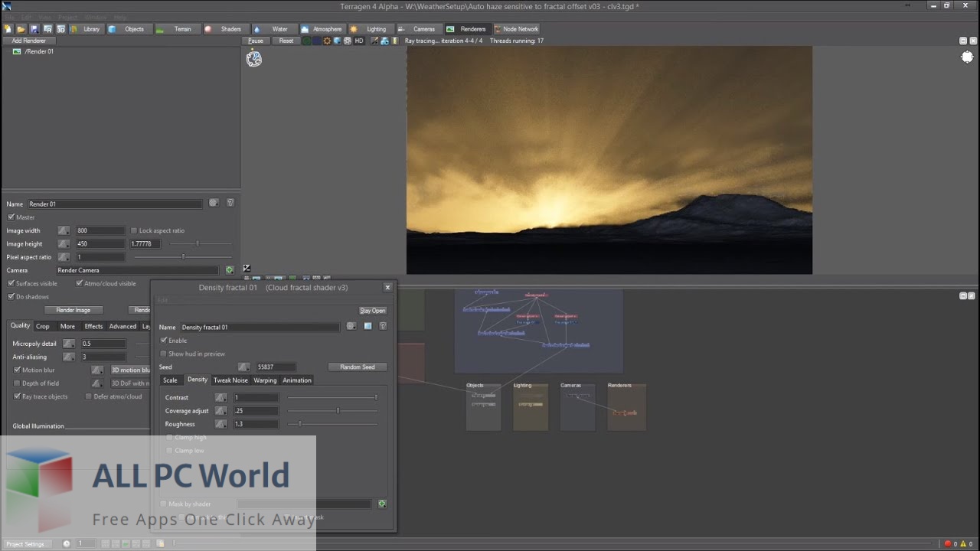Toggle Enable checkbox in Density fractal dialog
The height and width of the screenshot is (551, 980).
(163, 341)
